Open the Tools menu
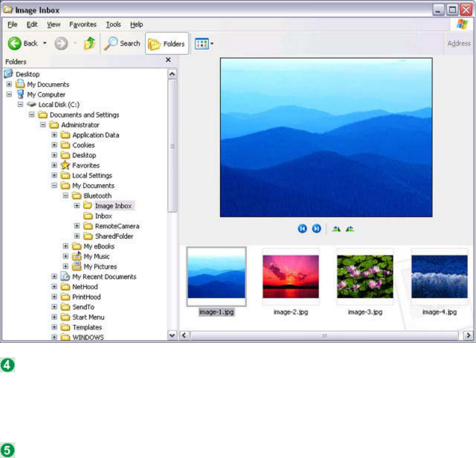This screenshot has height=458, width=476. click(113, 24)
